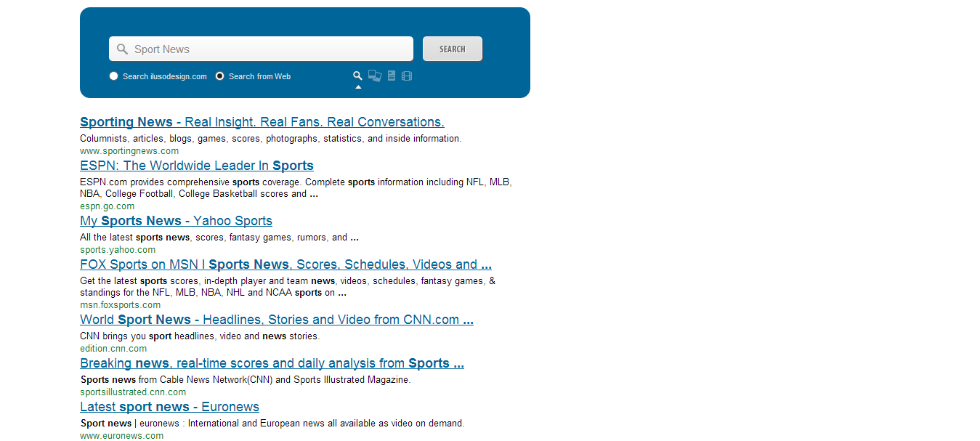Open 'Breaking news, real-time scores' result
The image size is (980, 441).
tap(272, 363)
